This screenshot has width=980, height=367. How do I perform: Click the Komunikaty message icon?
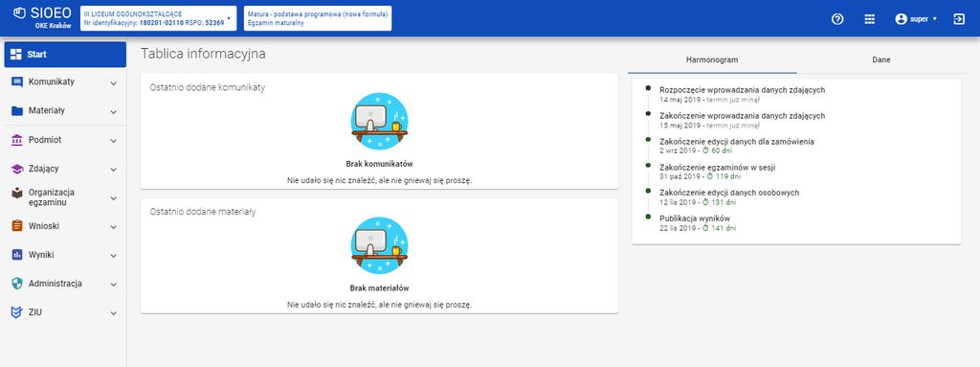pyautogui.click(x=17, y=82)
